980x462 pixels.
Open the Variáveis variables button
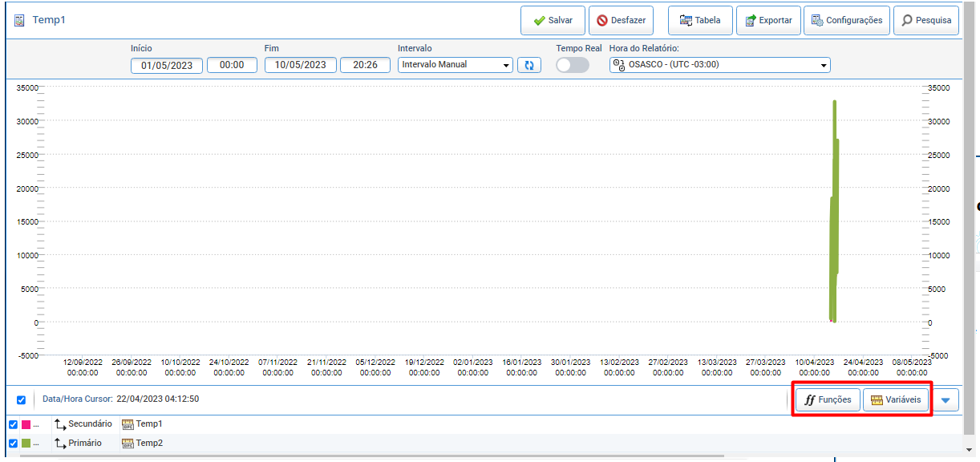897,399
